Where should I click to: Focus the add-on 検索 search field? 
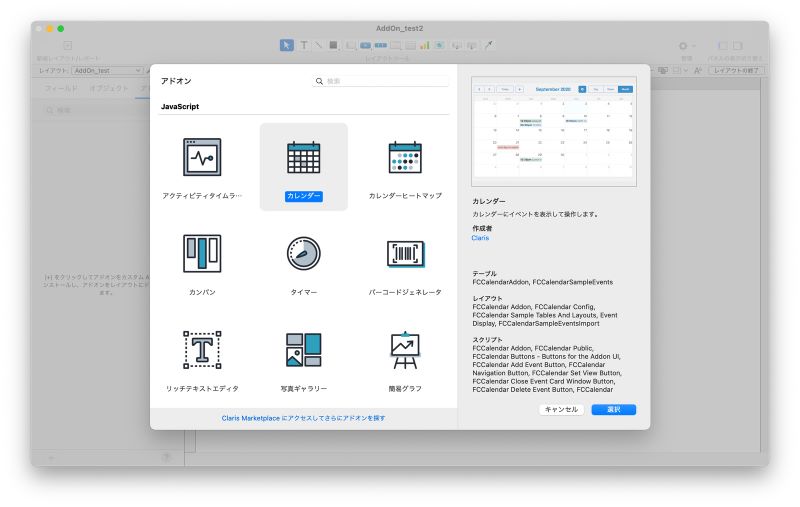point(381,81)
